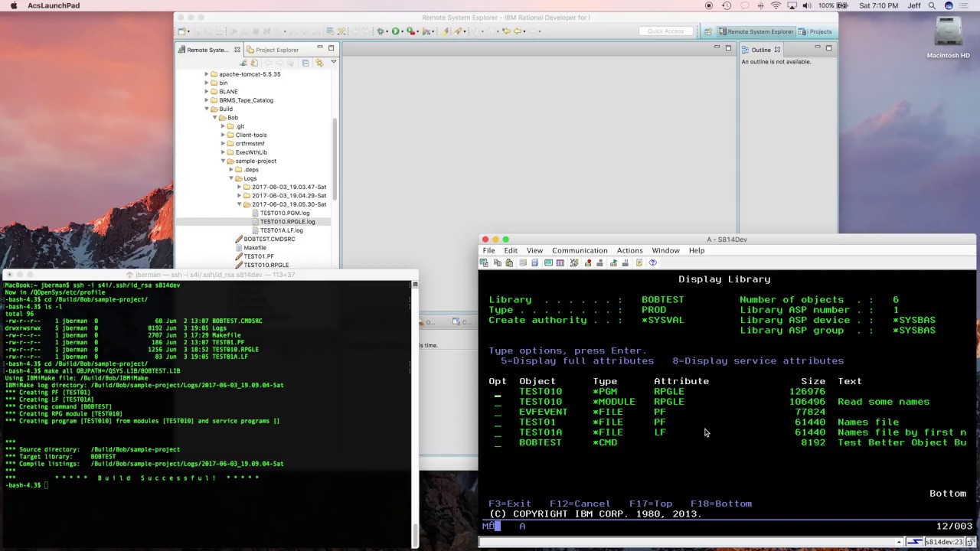Click F12=Cancel in the 5250 screen
The height and width of the screenshot is (551, 980).
pyautogui.click(x=580, y=504)
